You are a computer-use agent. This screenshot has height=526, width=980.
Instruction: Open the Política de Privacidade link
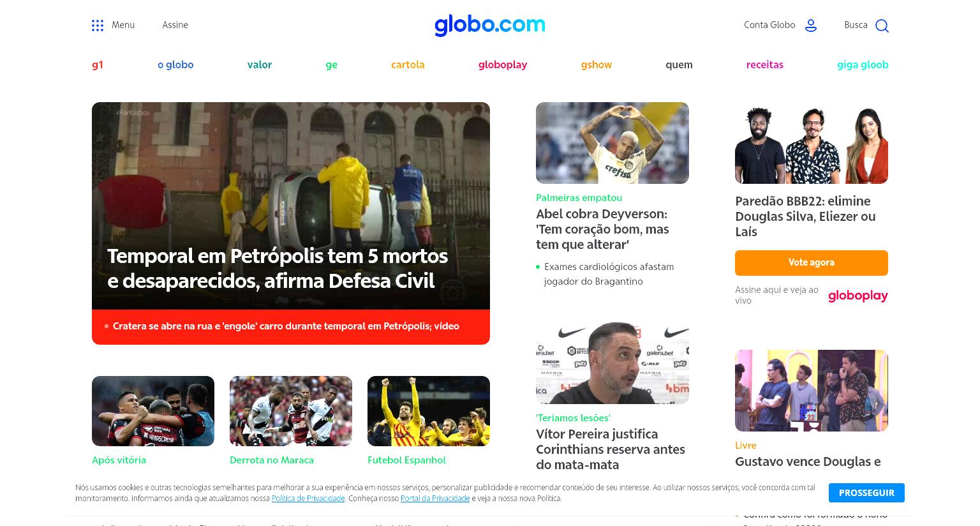308,499
